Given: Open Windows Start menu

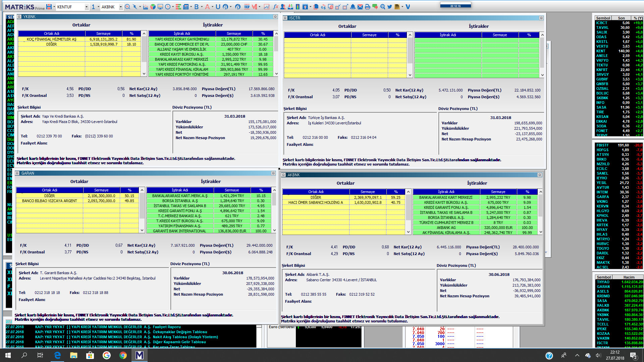Looking at the screenshot, I should click(8, 355).
